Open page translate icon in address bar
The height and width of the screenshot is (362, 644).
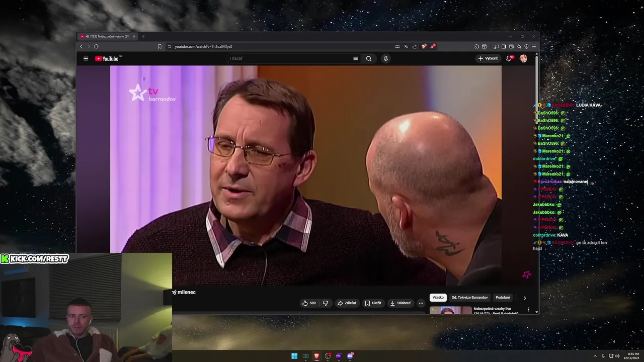(406, 46)
